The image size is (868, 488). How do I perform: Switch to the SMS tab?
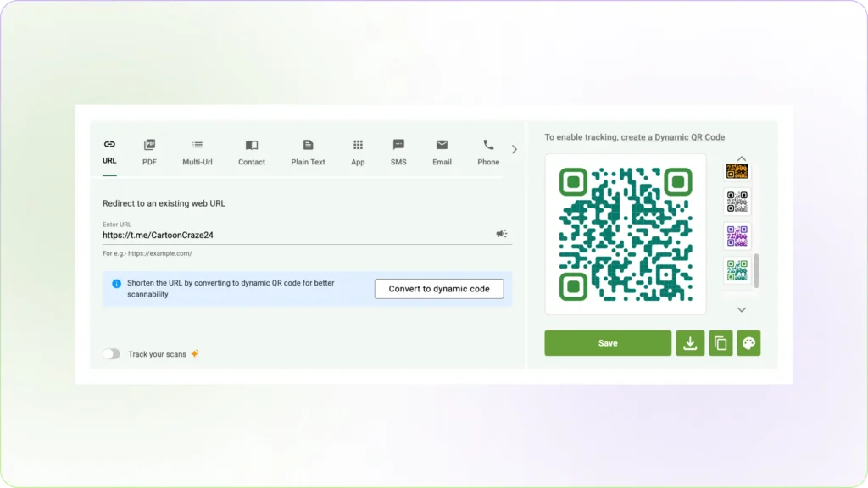[398, 151]
